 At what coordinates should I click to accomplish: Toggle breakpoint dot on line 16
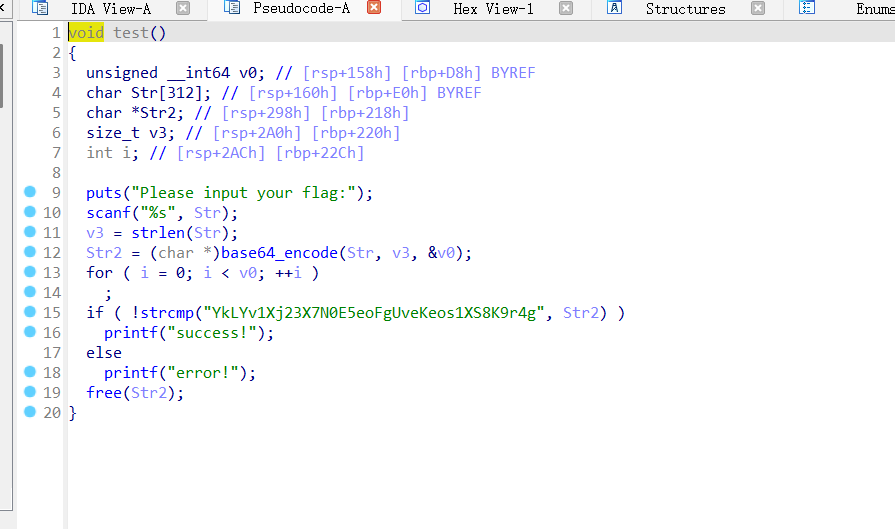(30, 332)
